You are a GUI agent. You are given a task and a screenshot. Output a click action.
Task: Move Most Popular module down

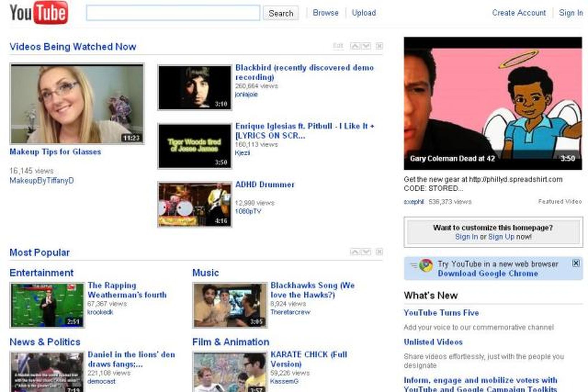366,252
